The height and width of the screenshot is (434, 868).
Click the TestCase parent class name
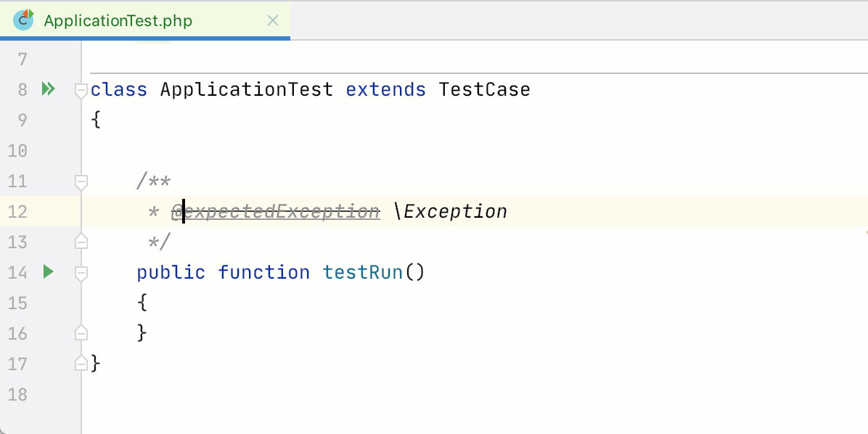(484, 89)
